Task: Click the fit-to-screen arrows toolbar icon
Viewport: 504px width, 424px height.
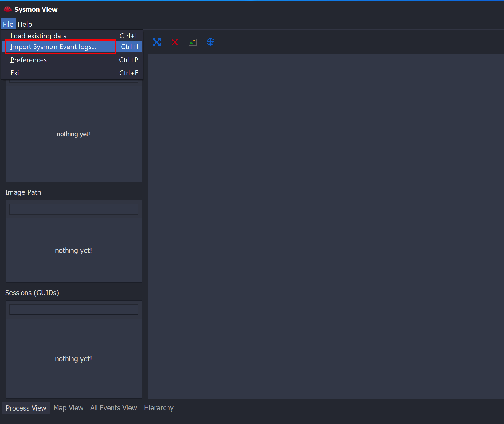Action: [157, 42]
